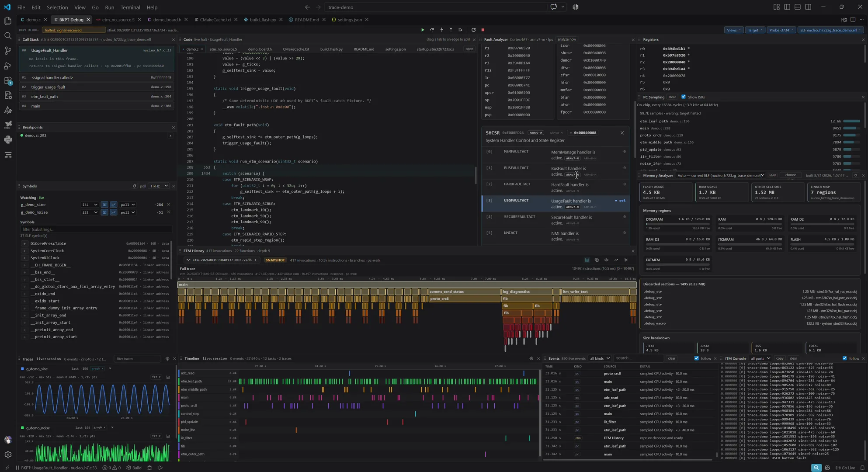Open the Extensions view
Viewport: 868px width, 472px height.
coord(8,81)
